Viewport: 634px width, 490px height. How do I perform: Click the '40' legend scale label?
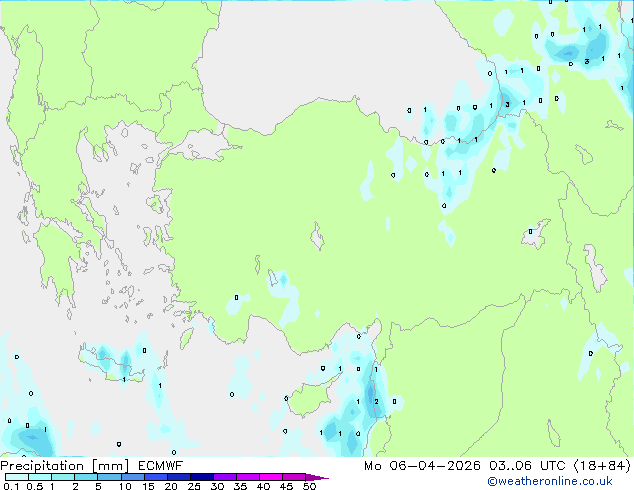[263, 486]
